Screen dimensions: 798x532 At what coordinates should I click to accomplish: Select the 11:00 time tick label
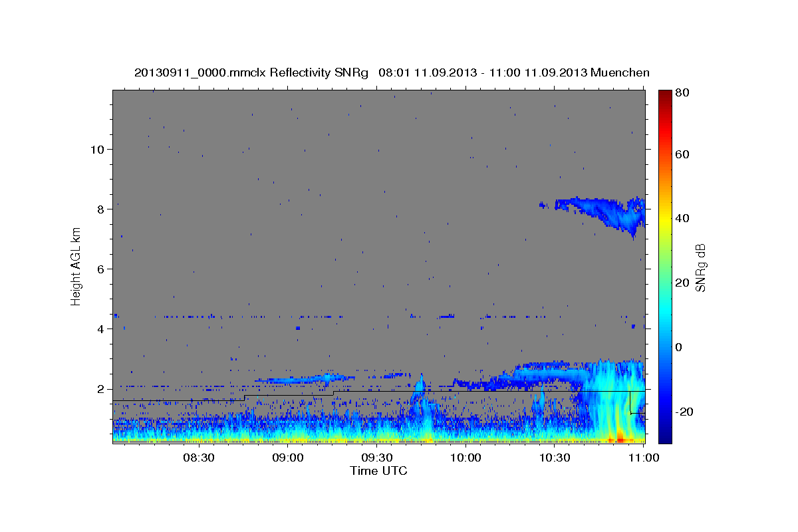[644, 458]
